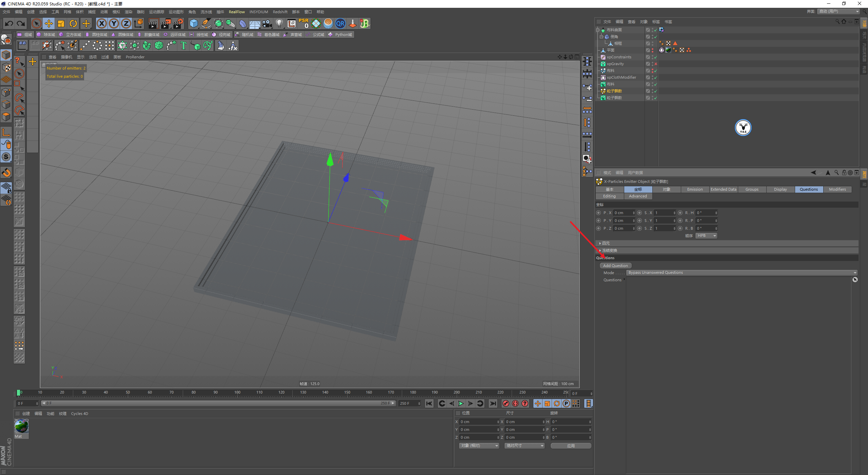The width and height of the screenshot is (868, 475).
Task: Select the Scale tool in the top toolbar
Action: (61, 23)
